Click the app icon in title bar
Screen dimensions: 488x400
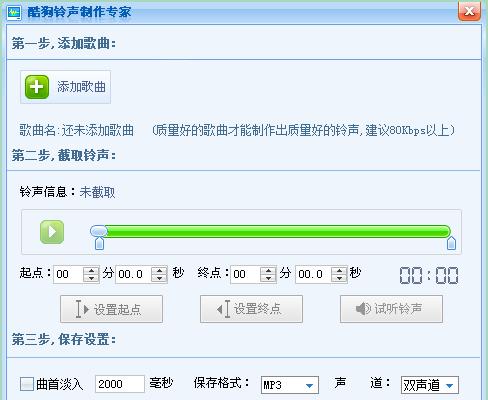coord(14,13)
